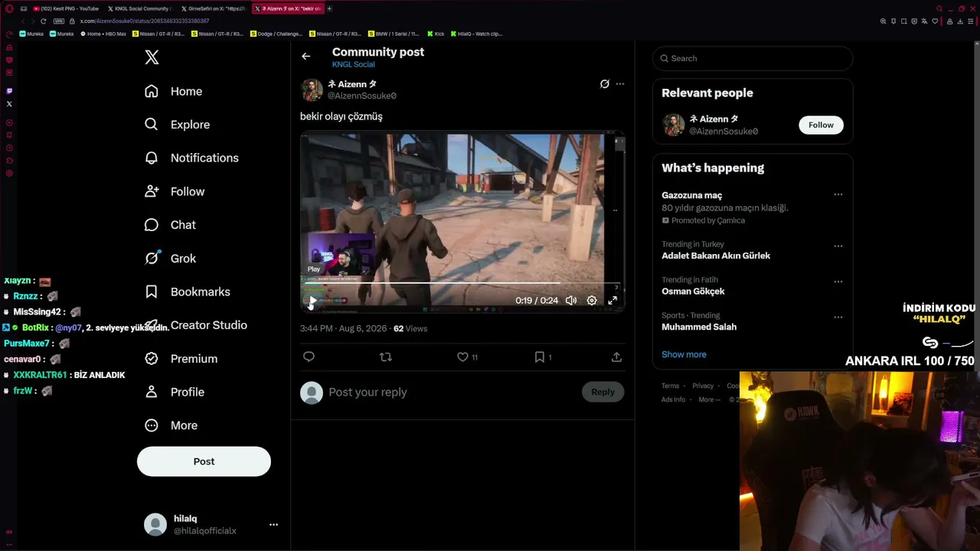
Task: Click the browser zoom magnifier icon
Action: click(x=884, y=21)
